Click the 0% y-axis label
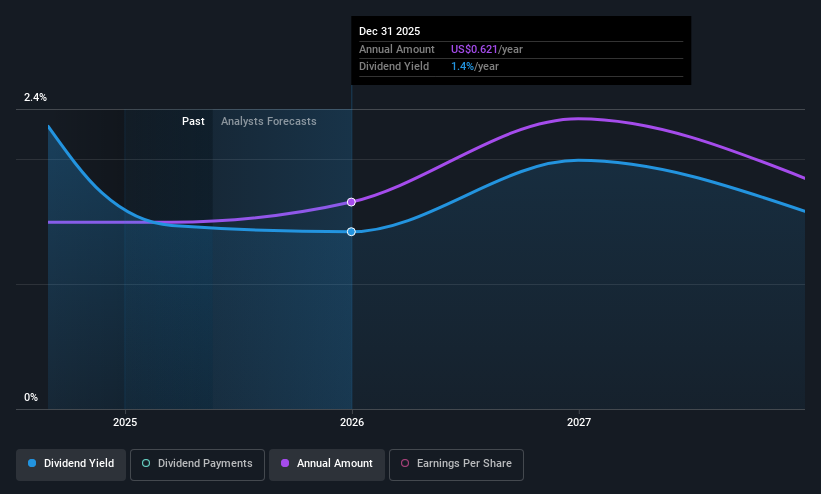Screen dimensions: 821x494 (x=31, y=397)
